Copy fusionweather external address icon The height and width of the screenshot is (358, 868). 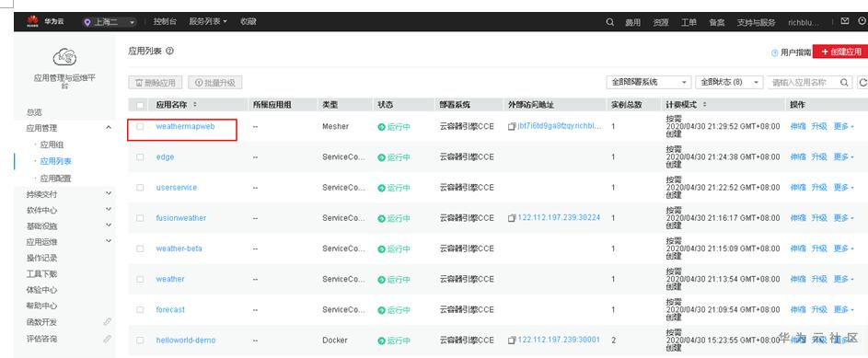512,218
